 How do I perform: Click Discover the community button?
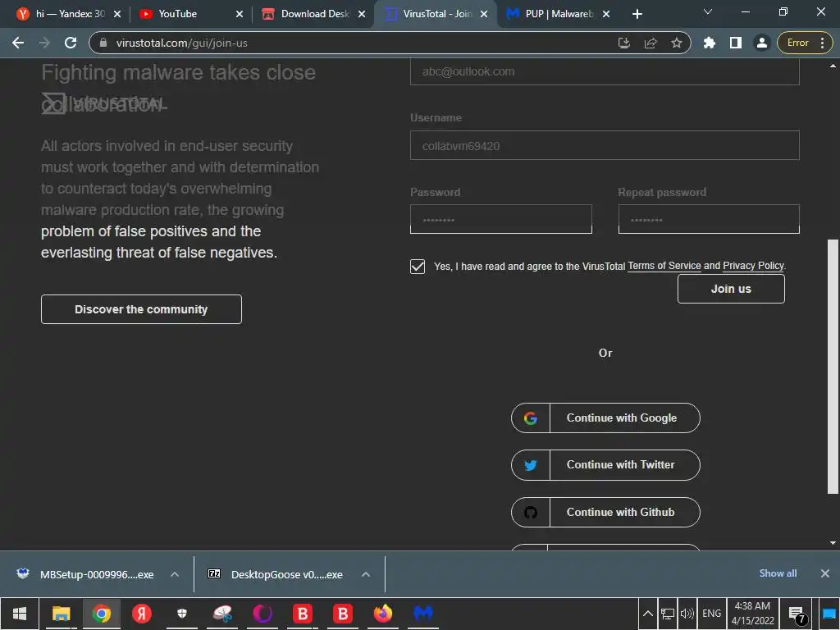[141, 309]
